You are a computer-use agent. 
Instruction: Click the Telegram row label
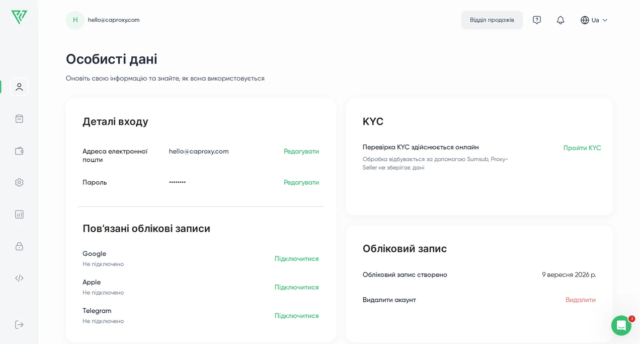coord(97,311)
